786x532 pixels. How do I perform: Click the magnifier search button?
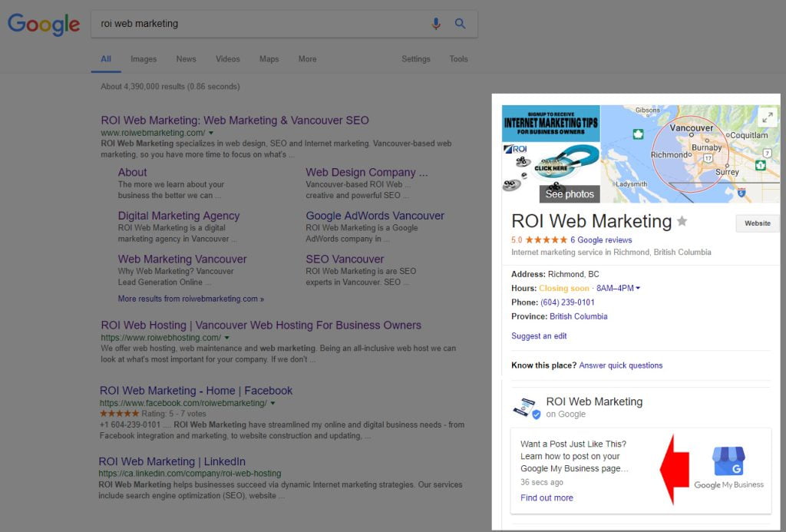461,24
